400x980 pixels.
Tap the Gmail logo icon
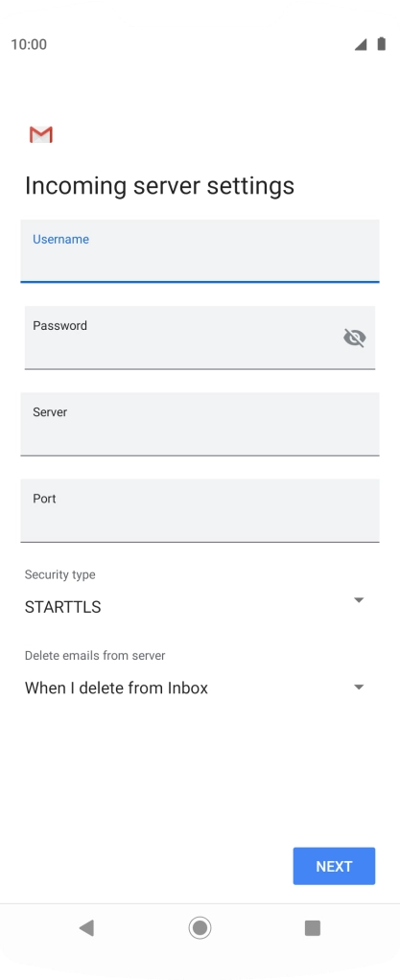(x=41, y=134)
